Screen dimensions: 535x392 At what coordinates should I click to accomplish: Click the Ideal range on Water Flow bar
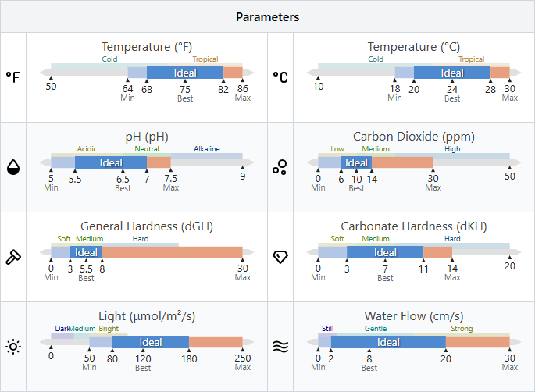pyautogui.click(x=388, y=342)
